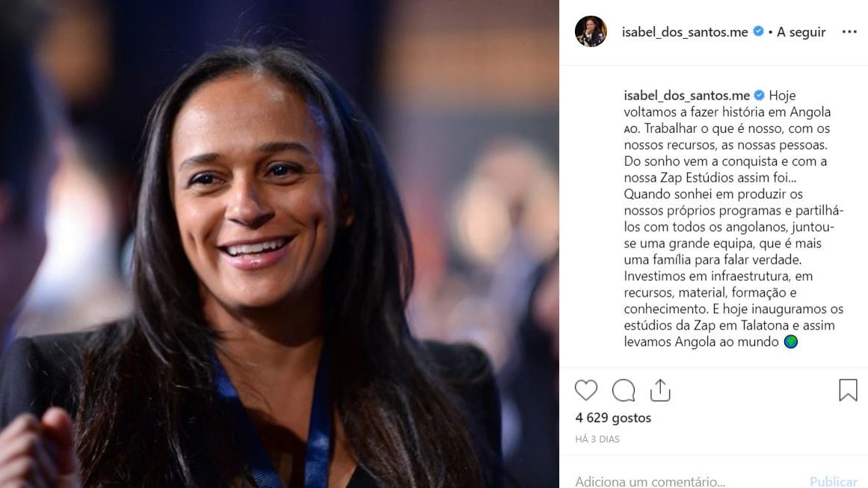
Task: Click 'HÁ 3 DIAS' post timestamp
Action: (597, 439)
